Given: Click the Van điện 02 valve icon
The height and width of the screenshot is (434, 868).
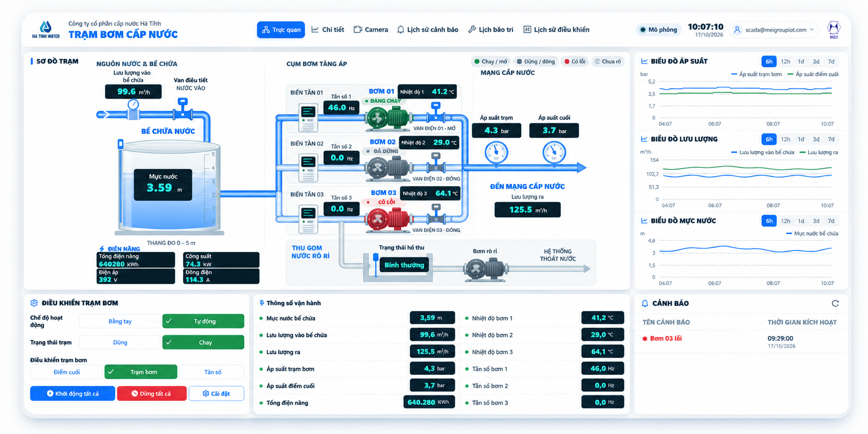Looking at the screenshot, I should [435, 162].
